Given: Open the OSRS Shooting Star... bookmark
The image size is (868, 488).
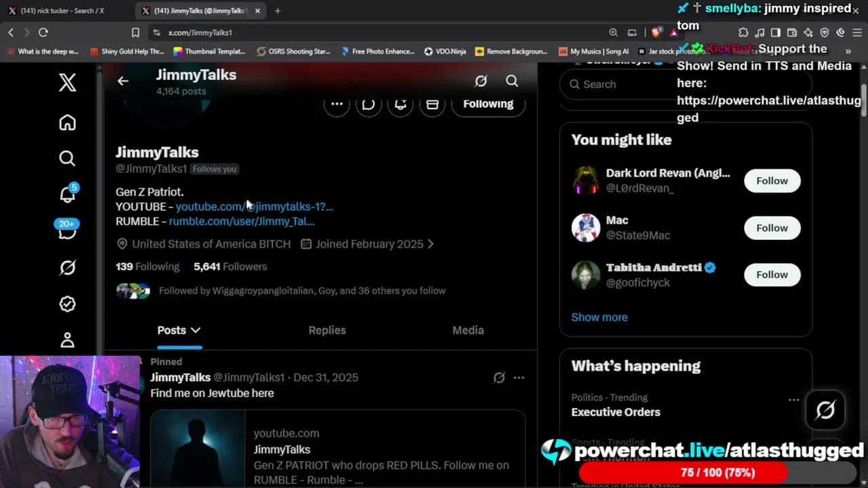Looking at the screenshot, I should (x=294, y=52).
